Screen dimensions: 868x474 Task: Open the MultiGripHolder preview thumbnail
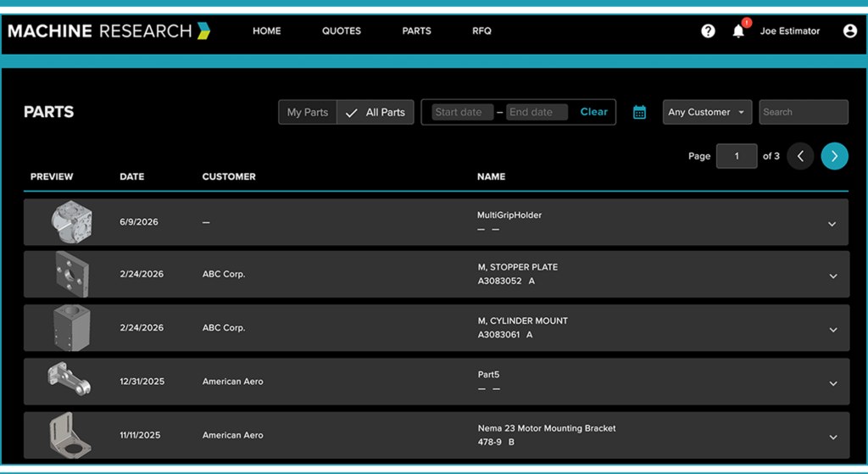click(x=72, y=221)
